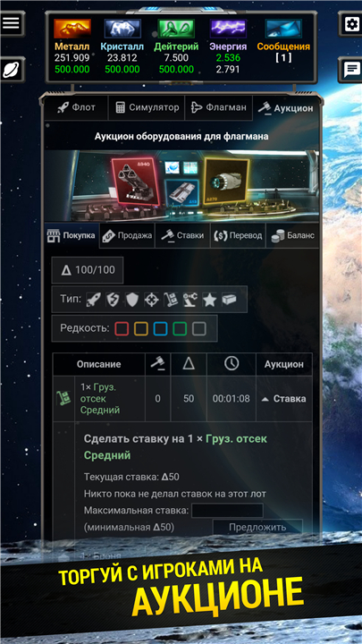This screenshot has height=644, width=362.
Task: Open the hamburger menu icon
Action: [x=11, y=23]
